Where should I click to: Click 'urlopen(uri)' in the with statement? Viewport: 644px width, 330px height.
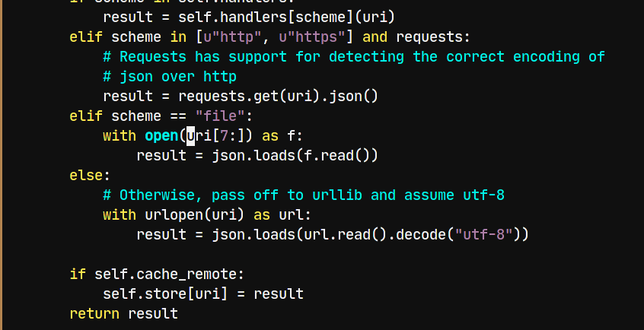pos(195,215)
